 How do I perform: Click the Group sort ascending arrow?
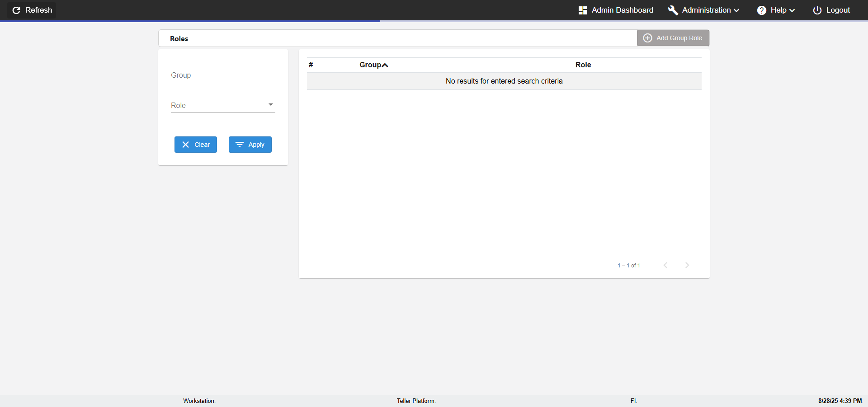click(x=385, y=65)
